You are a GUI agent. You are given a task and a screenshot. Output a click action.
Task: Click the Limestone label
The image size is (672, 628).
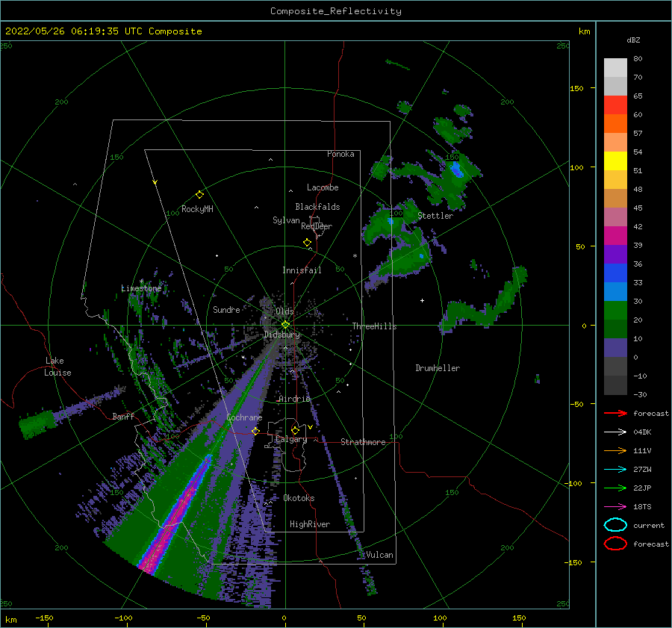(x=141, y=288)
